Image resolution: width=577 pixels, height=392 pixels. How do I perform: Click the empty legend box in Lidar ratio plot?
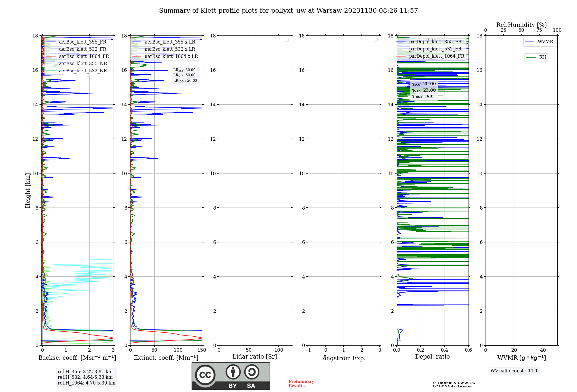[x=287, y=40]
